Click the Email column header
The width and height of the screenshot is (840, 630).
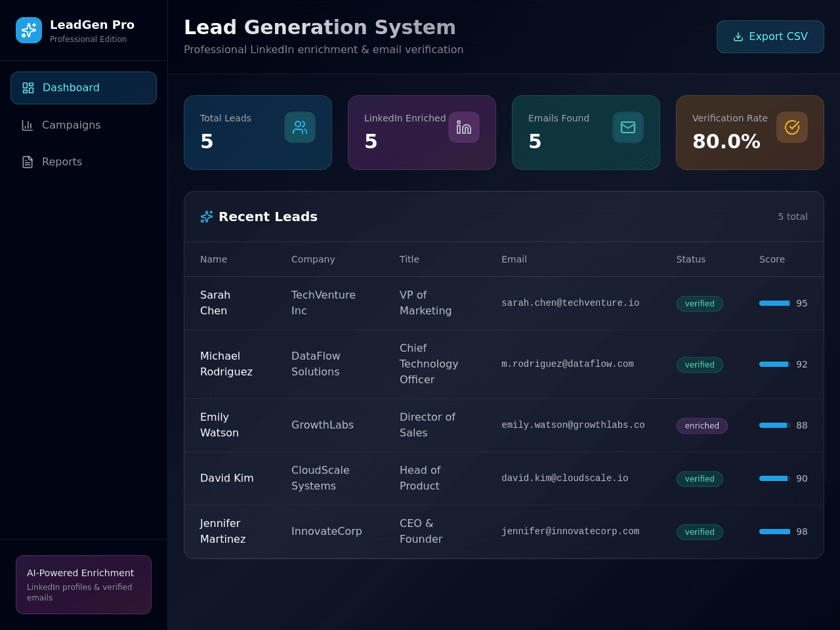[514, 259]
